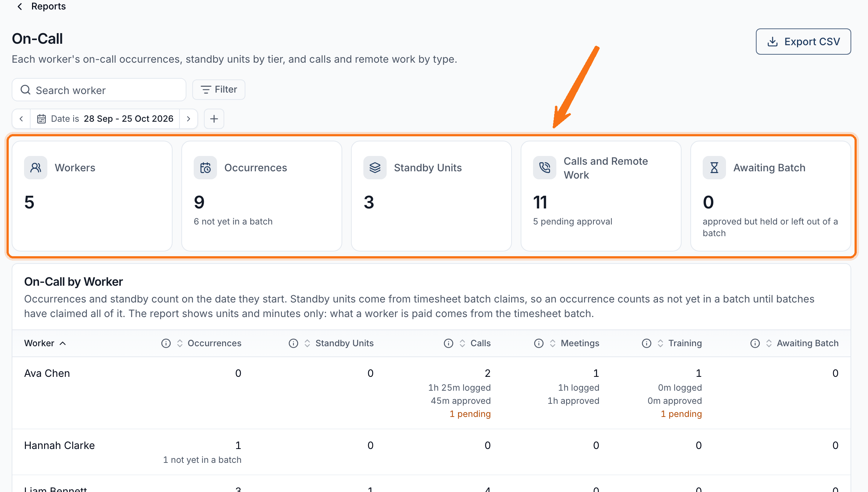Click '1 pending' under Ava Chen Calls

(x=470, y=414)
